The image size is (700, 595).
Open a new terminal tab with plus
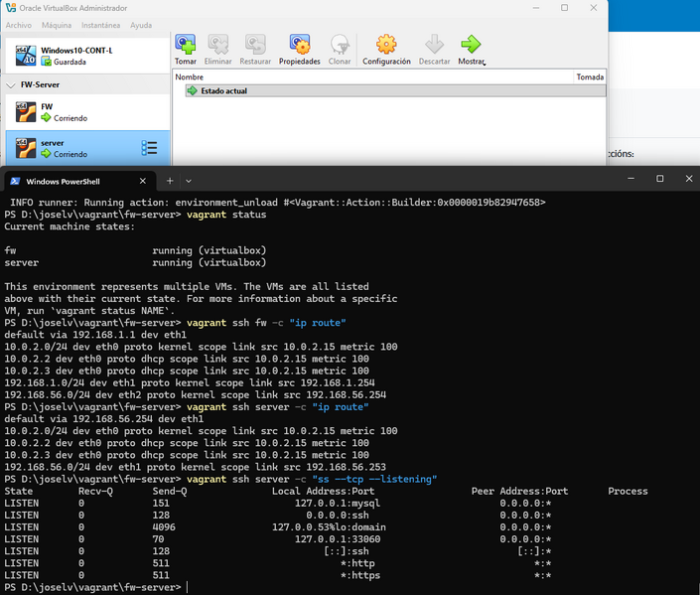170,181
